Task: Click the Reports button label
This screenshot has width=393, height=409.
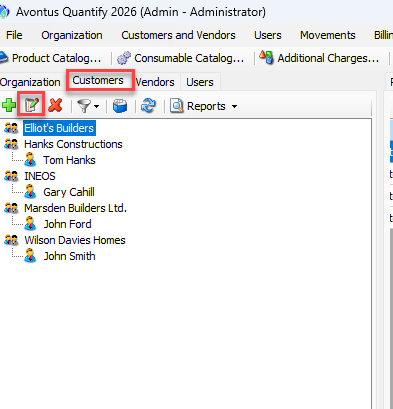Action: click(206, 106)
